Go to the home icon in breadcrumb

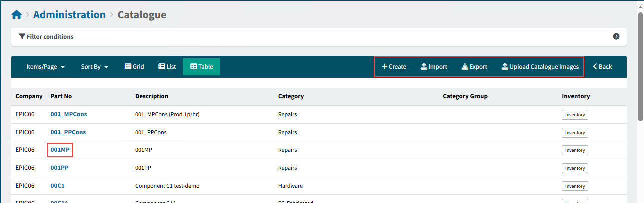tap(16, 15)
